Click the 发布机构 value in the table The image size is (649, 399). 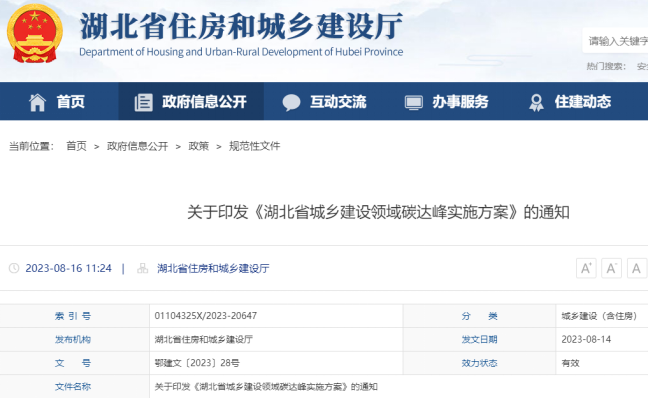coord(204,339)
